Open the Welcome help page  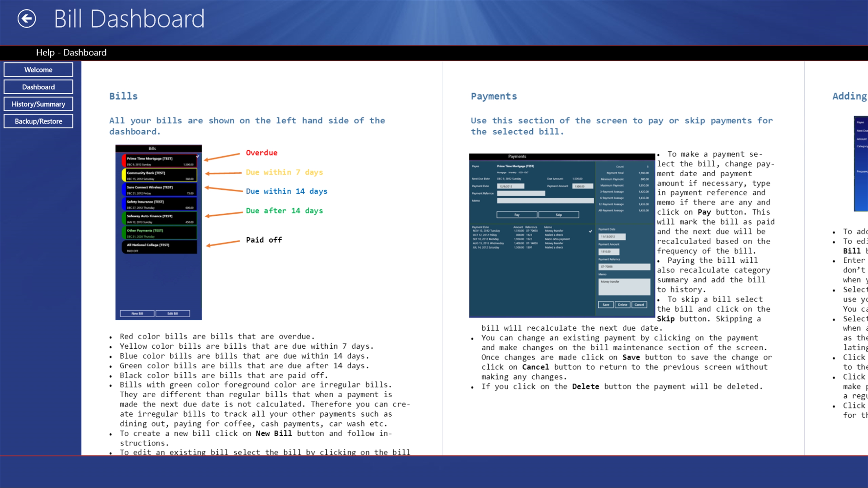click(x=38, y=70)
